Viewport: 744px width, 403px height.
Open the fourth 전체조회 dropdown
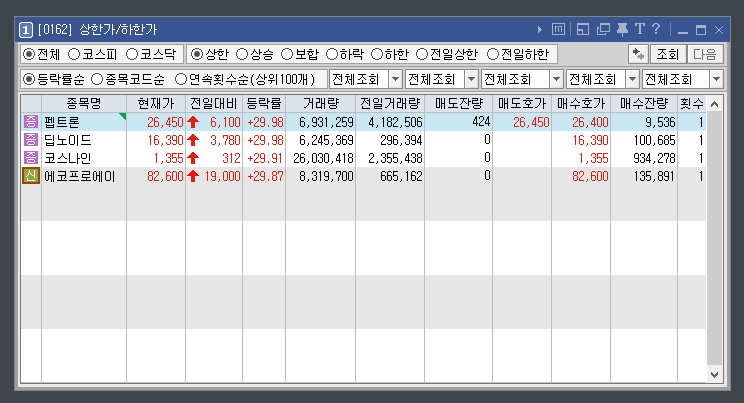pos(632,79)
